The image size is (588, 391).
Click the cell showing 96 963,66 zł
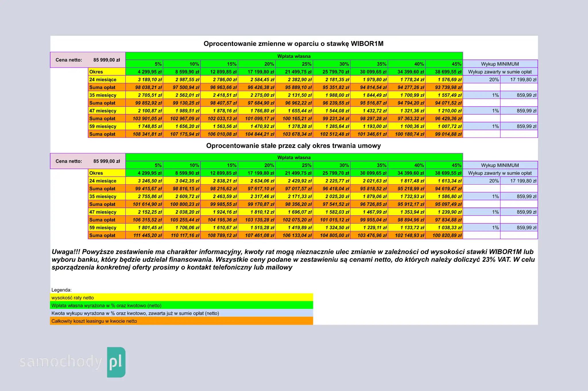point(219,87)
